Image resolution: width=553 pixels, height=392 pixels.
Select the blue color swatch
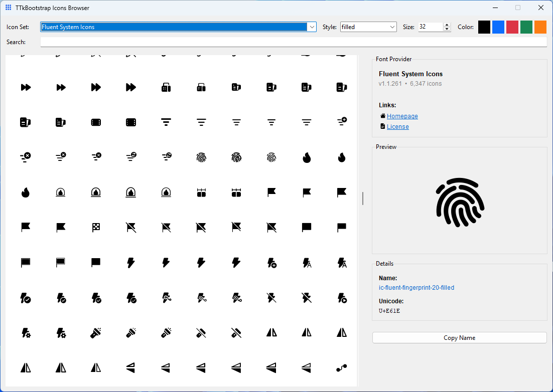click(498, 27)
